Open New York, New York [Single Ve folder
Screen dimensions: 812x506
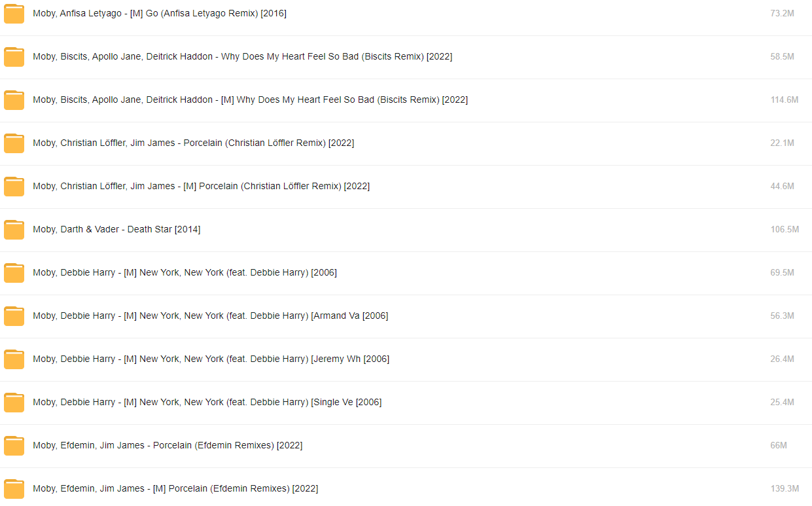[207, 402]
